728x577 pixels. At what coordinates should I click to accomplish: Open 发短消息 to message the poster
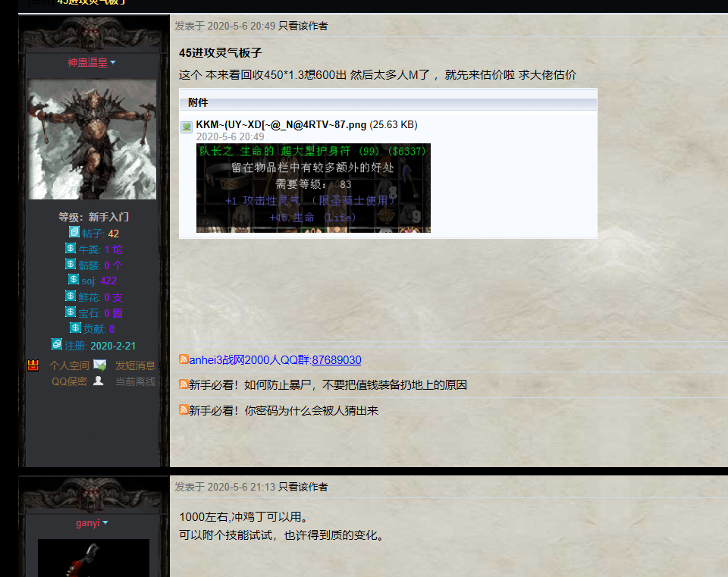coord(135,365)
